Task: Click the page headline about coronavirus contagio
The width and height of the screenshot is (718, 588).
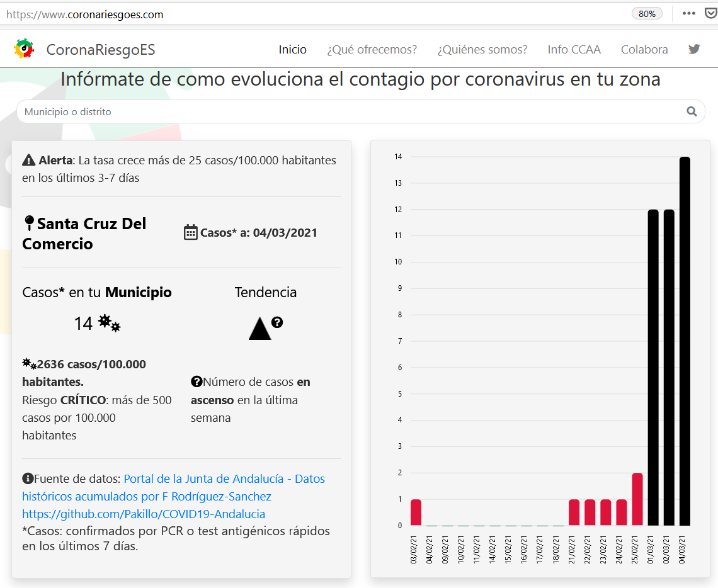Action: click(360, 79)
